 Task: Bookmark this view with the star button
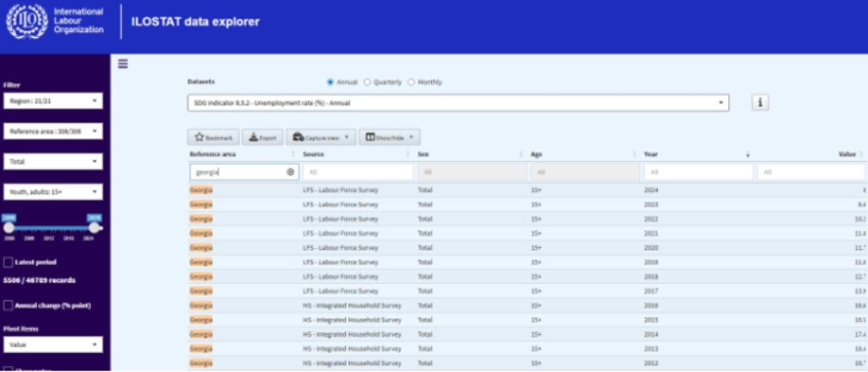213,138
